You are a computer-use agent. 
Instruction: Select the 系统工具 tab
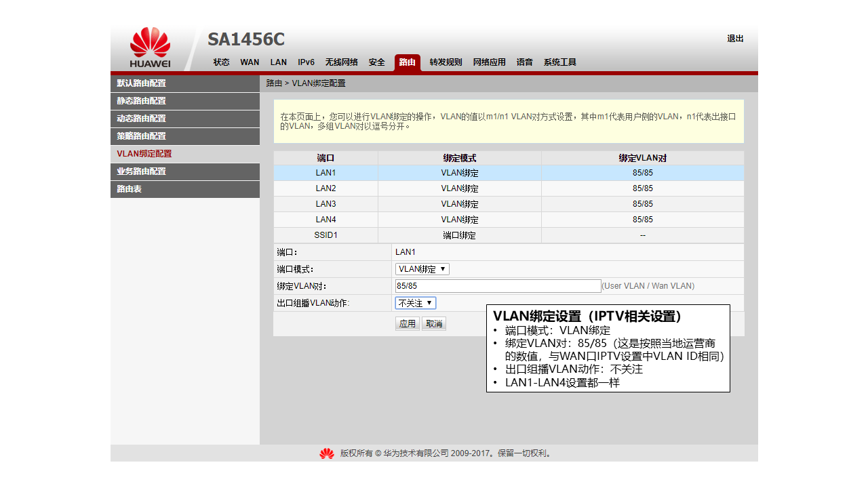point(559,62)
